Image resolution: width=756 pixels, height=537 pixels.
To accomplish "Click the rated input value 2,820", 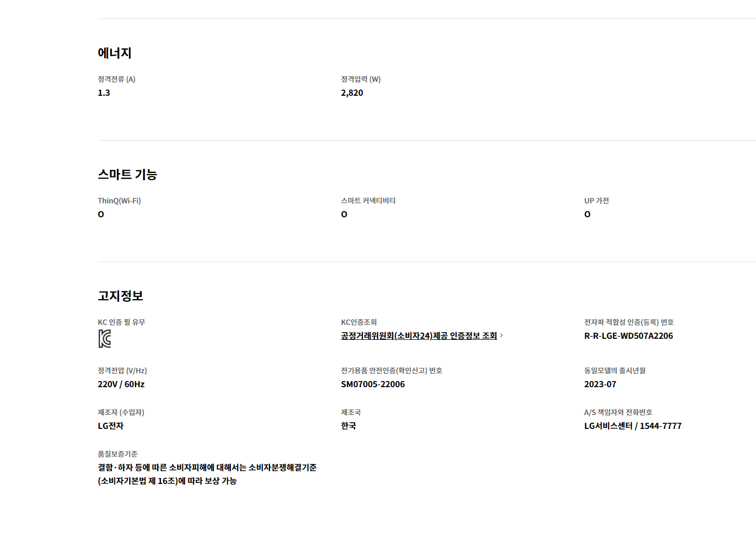I will point(352,93).
